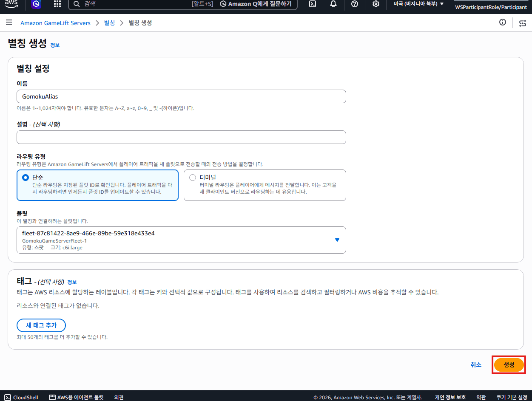Open the 미국 (버지니아 북부) region dropdown
532x401 pixels.
click(418, 4)
